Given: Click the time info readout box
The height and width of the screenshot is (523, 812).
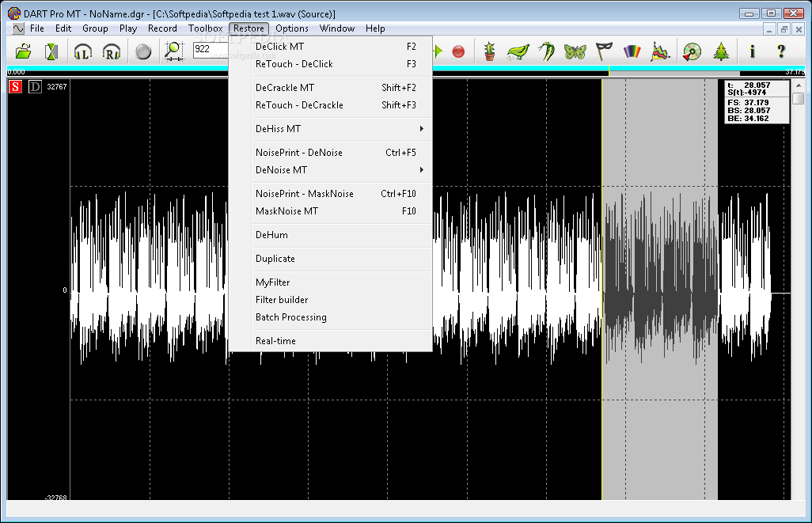Looking at the screenshot, I should (x=757, y=102).
